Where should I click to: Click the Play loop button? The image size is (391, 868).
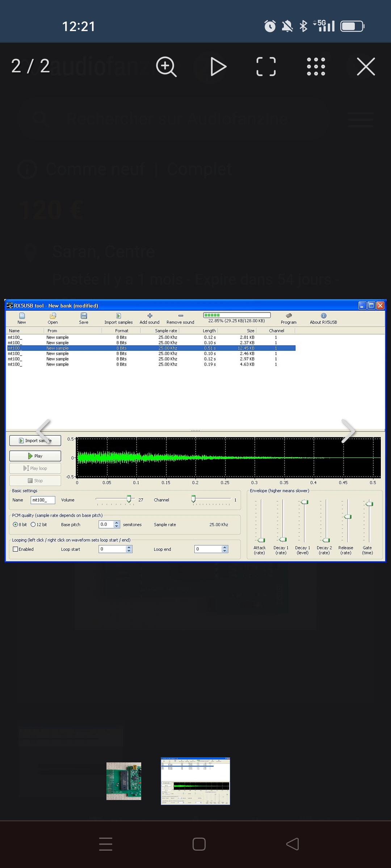pos(35,468)
